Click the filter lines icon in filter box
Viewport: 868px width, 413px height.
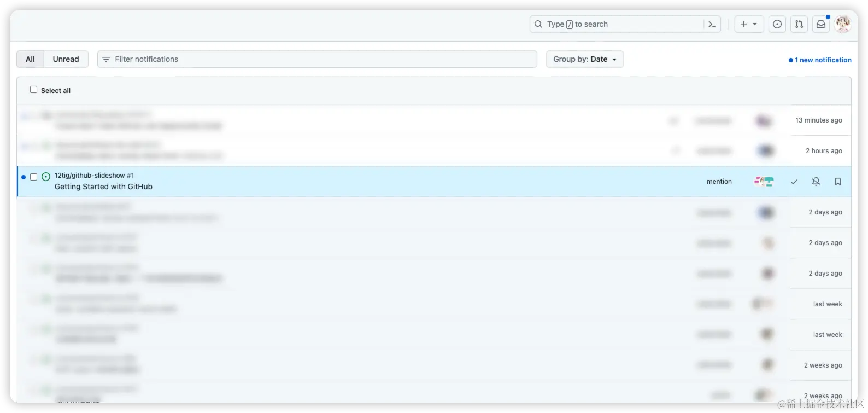tap(106, 59)
